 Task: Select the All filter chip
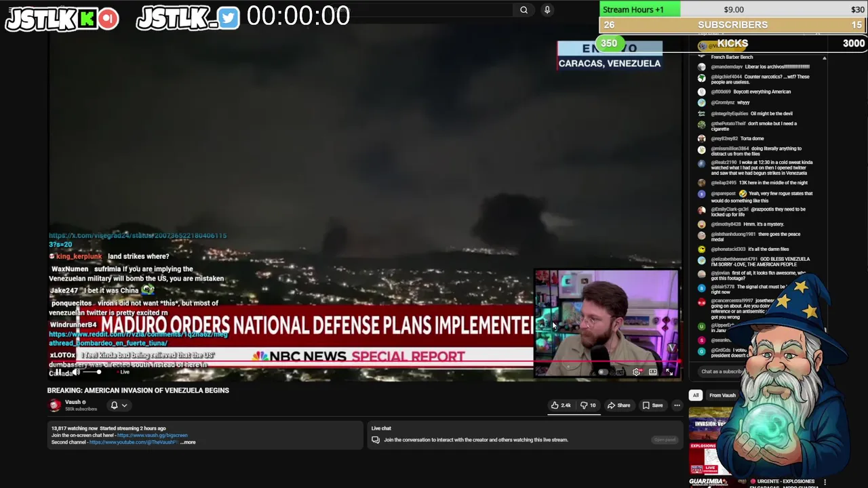click(x=695, y=395)
